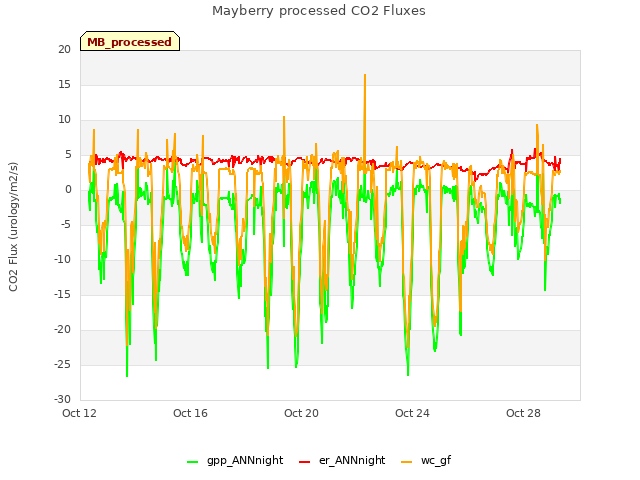Click the y-axis value 15

tap(64, 84)
